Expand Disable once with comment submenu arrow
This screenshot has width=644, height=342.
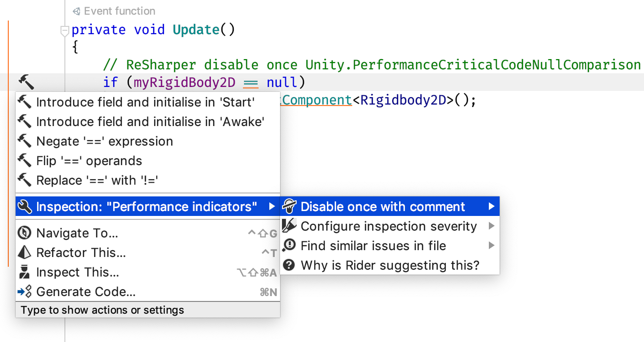pos(491,207)
